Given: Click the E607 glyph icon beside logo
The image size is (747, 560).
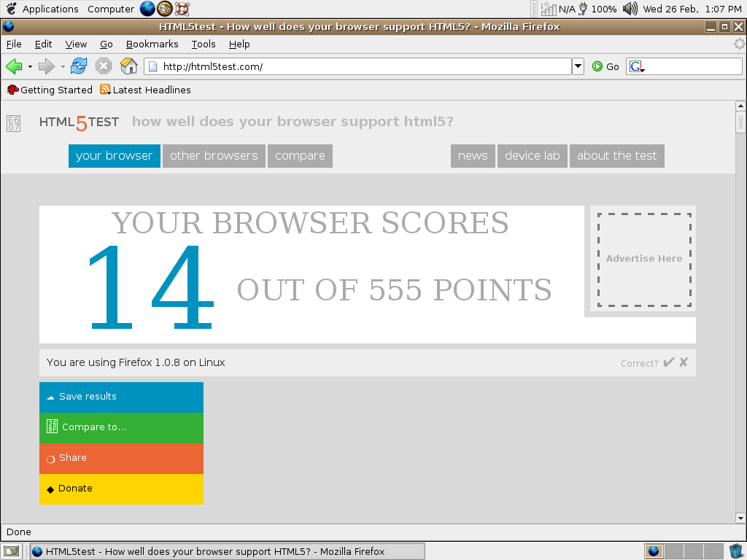Looking at the screenshot, I should (x=13, y=124).
